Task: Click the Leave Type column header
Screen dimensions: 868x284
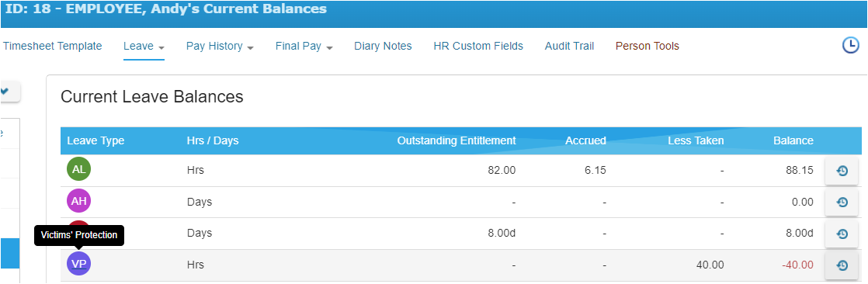Action: pos(95,140)
